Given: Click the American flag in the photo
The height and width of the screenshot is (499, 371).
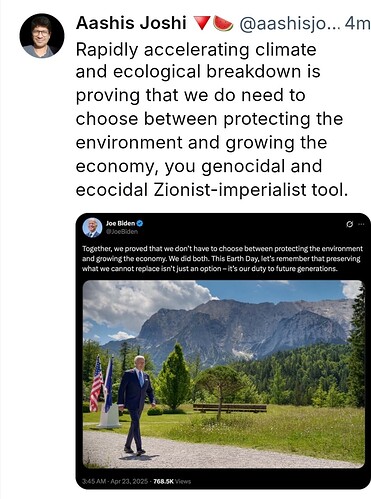Looking at the screenshot, I should coord(97,383).
